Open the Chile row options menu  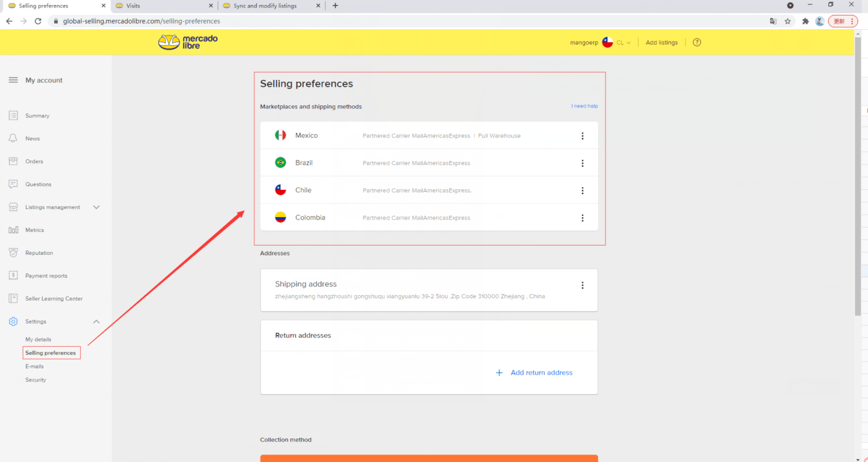[x=582, y=190]
